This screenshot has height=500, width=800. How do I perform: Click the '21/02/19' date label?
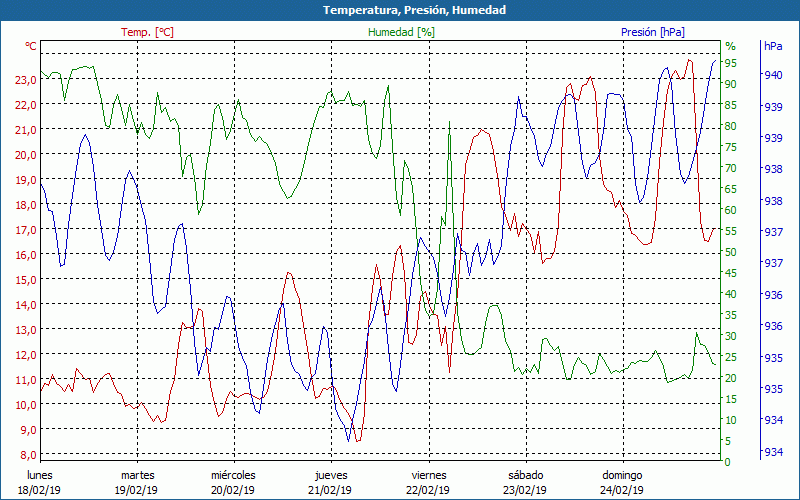point(330,490)
